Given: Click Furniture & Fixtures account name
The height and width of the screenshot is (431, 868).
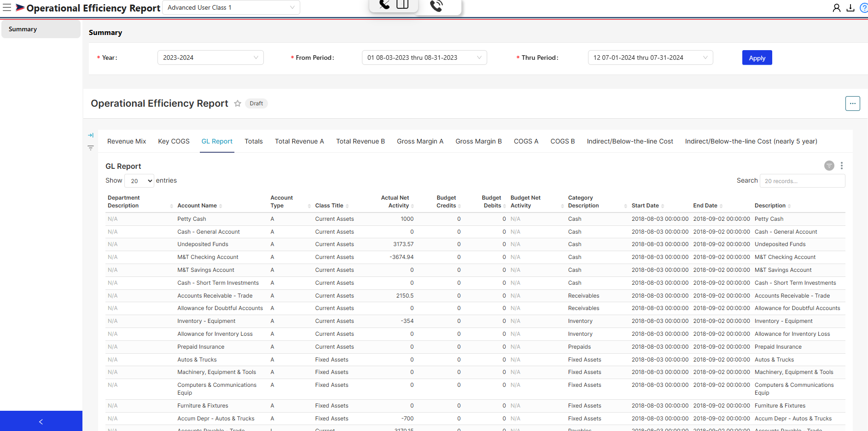Looking at the screenshot, I should [203, 406].
